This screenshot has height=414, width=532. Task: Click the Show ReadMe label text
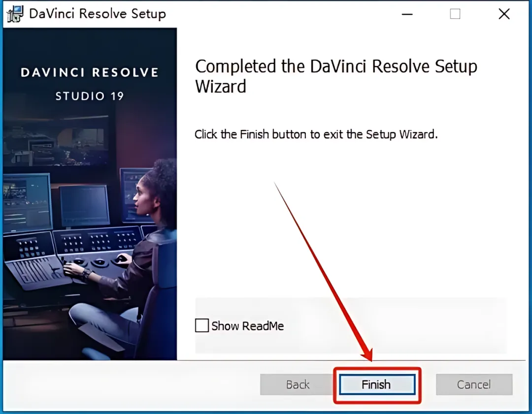point(247,326)
